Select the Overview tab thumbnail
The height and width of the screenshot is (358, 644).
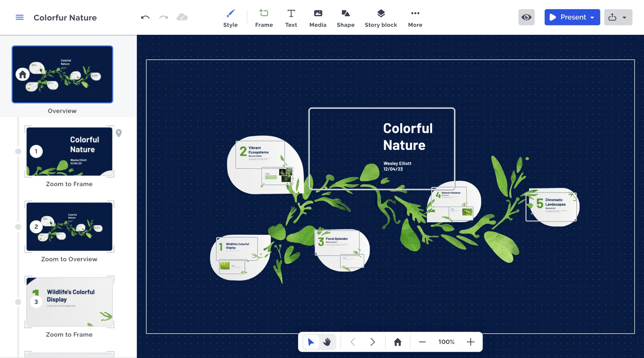62,74
